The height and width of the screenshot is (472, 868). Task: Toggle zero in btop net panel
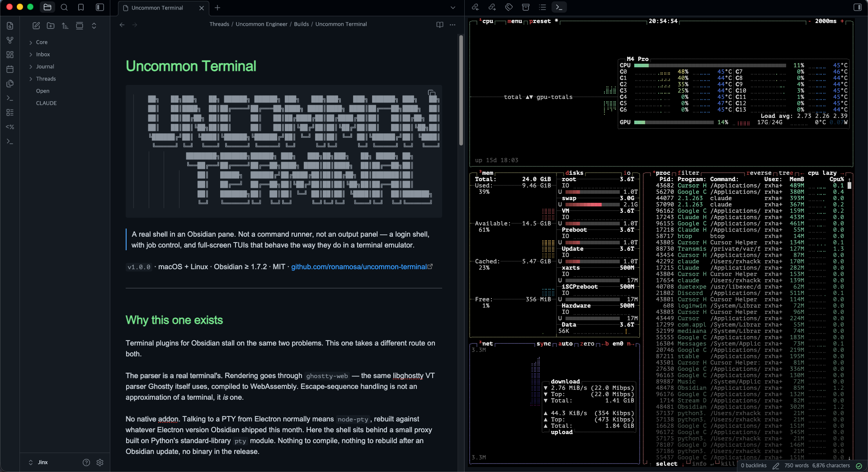(587, 344)
